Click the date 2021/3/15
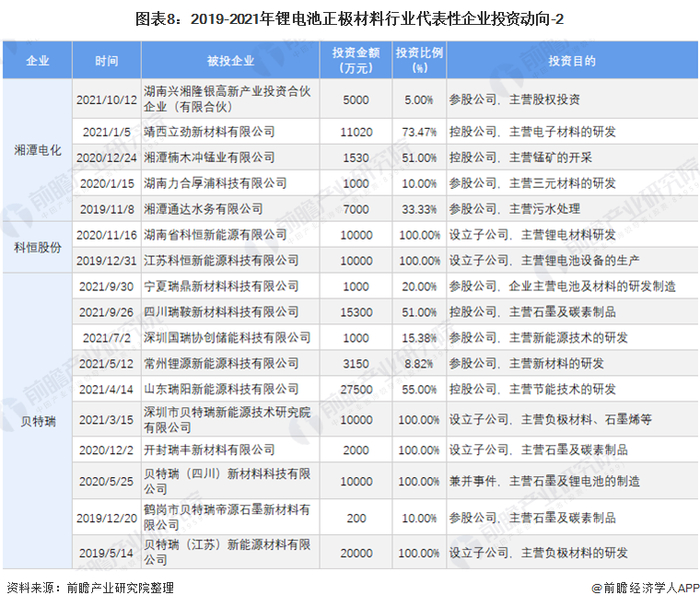 coord(107,420)
